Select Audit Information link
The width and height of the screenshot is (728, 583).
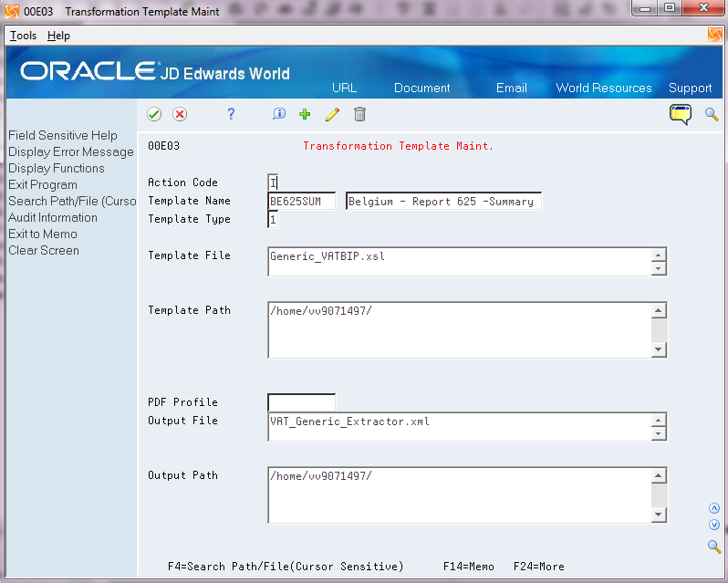[53, 217]
